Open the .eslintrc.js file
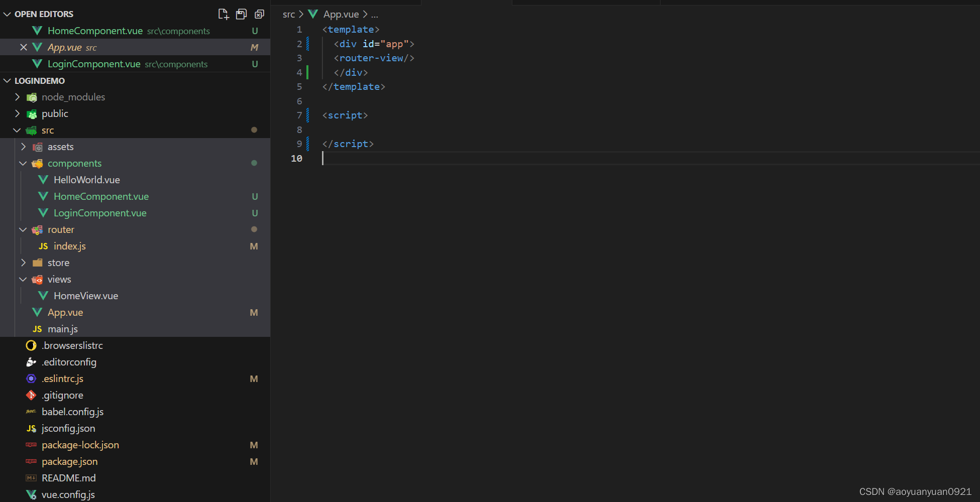This screenshot has height=502, width=980. 135,379
